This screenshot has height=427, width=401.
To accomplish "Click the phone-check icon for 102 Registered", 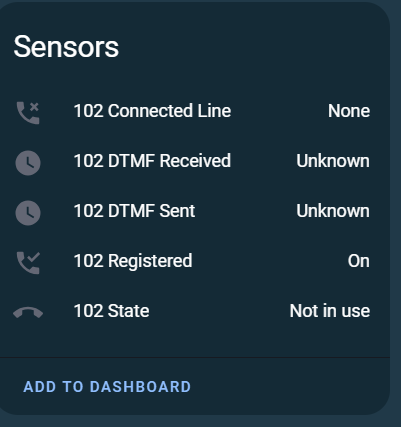I will click(x=28, y=263).
